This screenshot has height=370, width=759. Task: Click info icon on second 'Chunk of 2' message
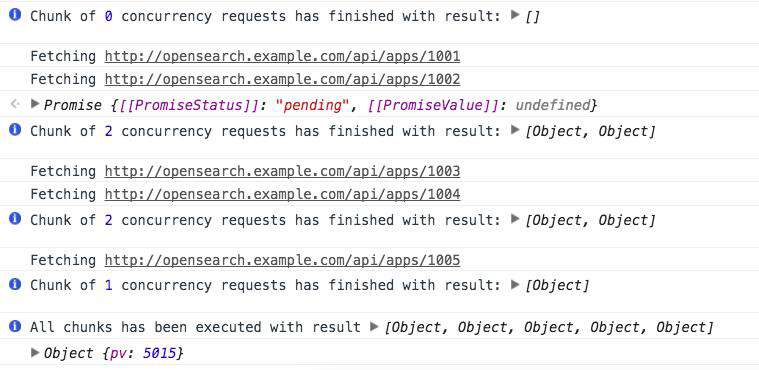(x=15, y=219)
